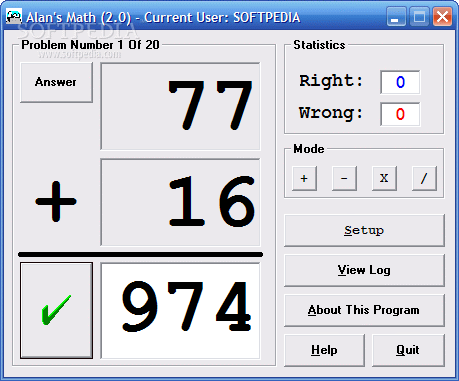Click the Wrong count box showing 0

(x=400, y=114)
